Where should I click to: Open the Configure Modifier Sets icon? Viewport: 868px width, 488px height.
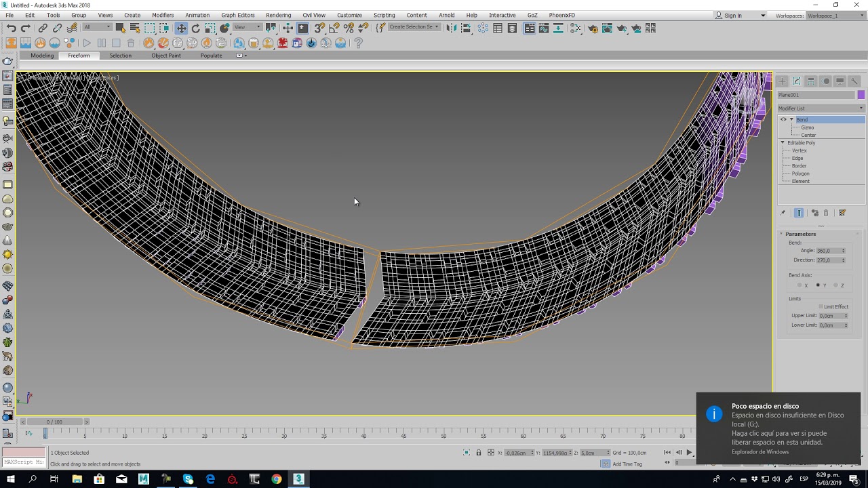(842, 213)
